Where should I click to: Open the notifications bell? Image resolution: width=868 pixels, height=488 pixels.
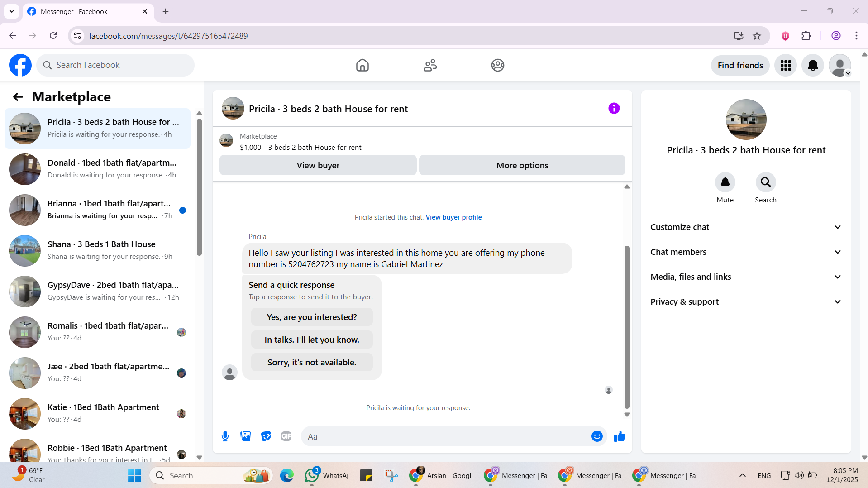click(813, 66)
